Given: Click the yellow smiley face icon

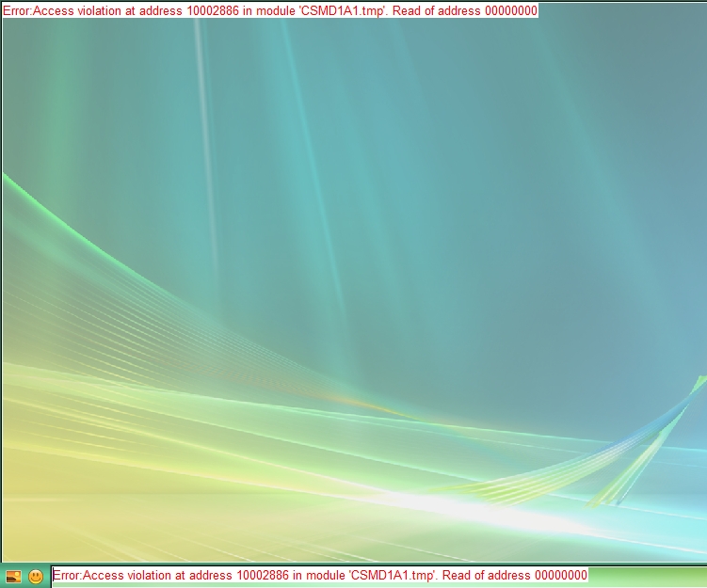Looking at the screenshot, I should click(x=36, y=576).
